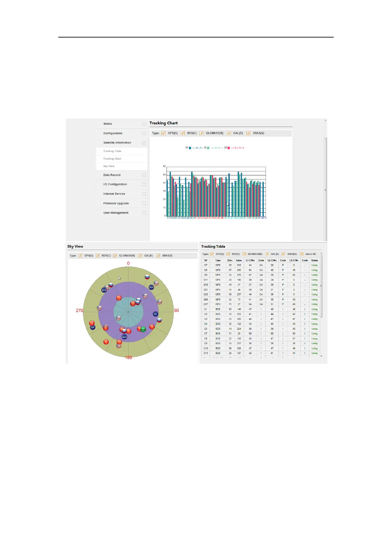Toggle SBAS(S) in Sky View filter

pyautogui.click(x=158, y=256)
